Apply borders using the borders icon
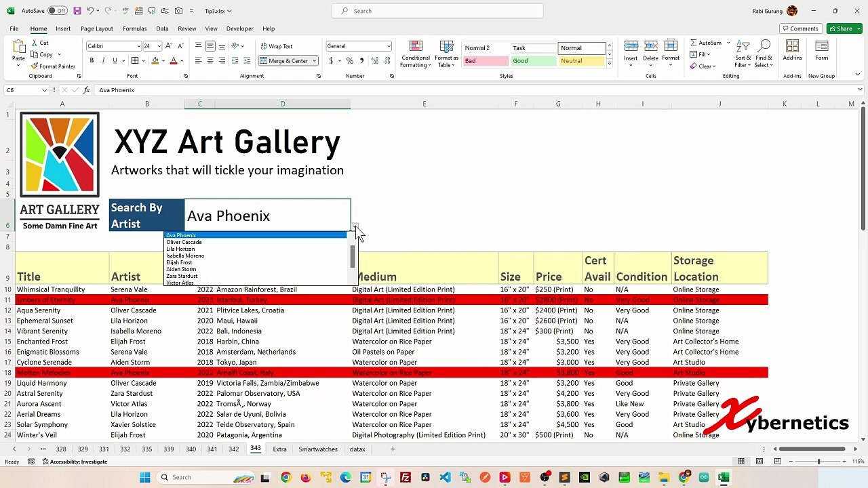 (135, 60)
